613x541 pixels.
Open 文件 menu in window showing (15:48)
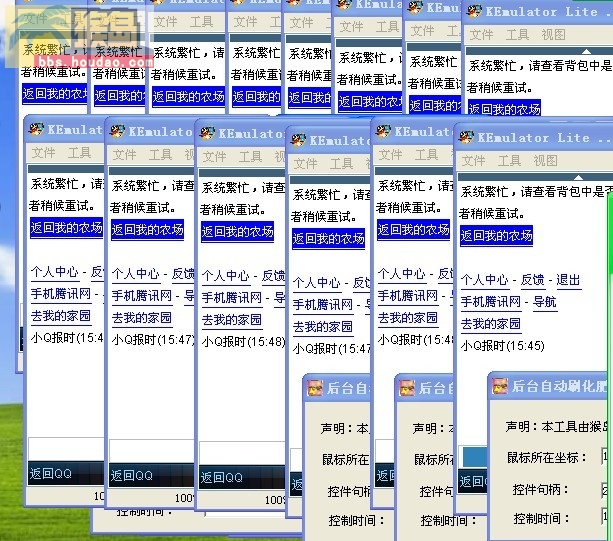(215, 157)
